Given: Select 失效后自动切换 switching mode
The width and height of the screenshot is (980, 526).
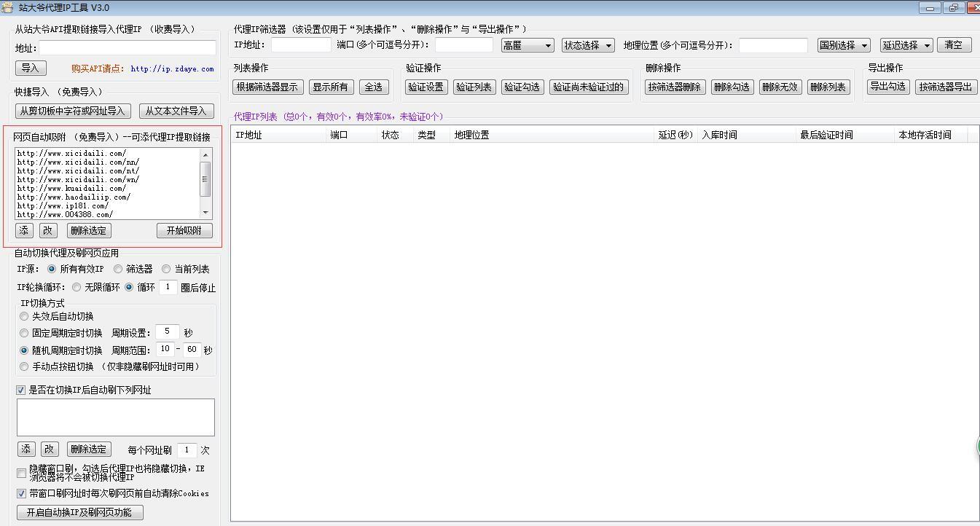Looking at the screenshot, I should point(25,316).
